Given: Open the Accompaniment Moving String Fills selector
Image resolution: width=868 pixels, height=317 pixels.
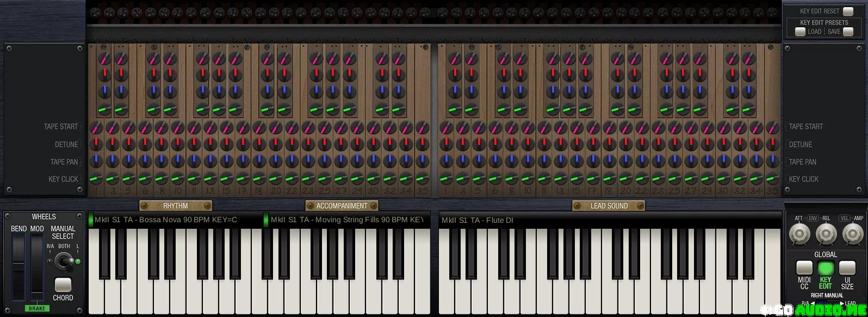Looking at the screenshot, I should (347, 220).
